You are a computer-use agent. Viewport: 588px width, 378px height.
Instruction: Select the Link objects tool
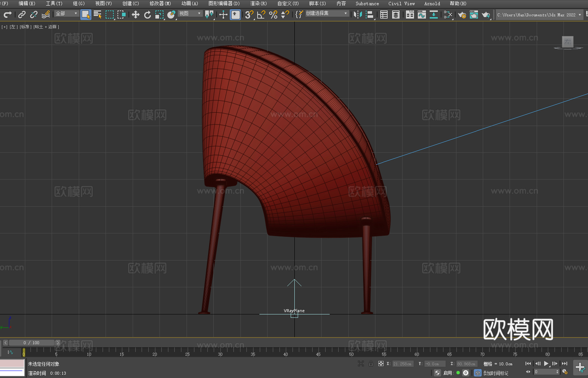[x=22, y=14]
